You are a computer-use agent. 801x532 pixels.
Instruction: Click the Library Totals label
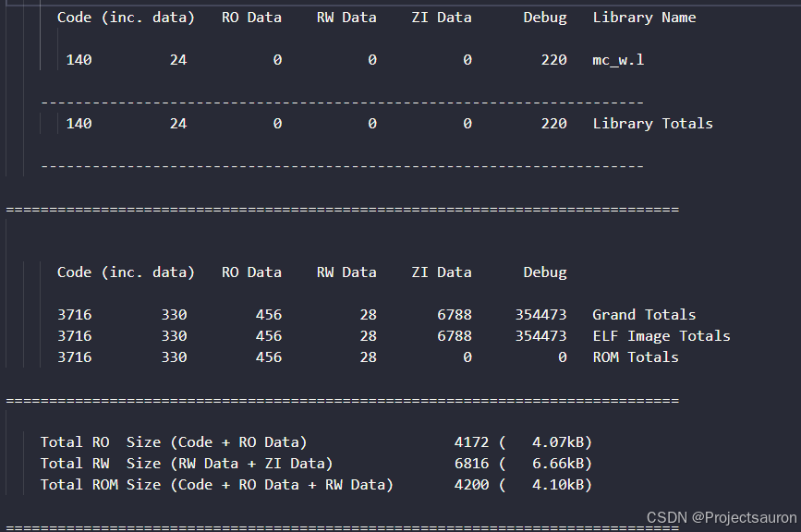point(652,123)
